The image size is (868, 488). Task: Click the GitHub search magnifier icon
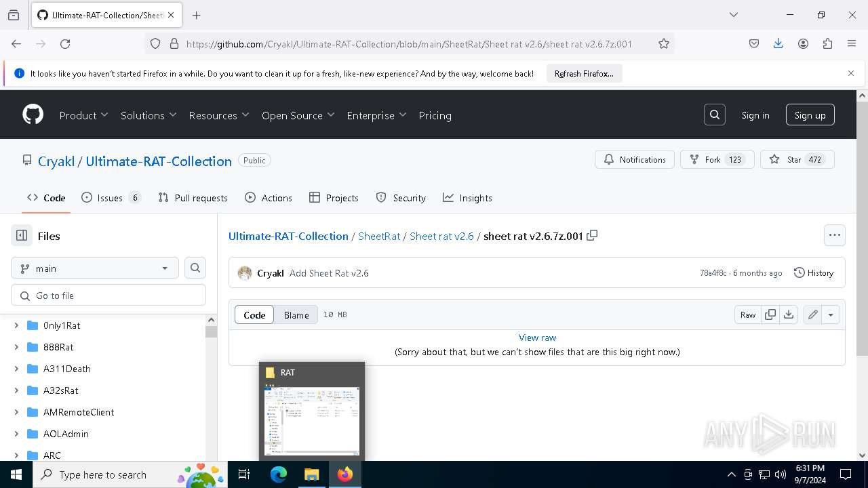[715, 115]
